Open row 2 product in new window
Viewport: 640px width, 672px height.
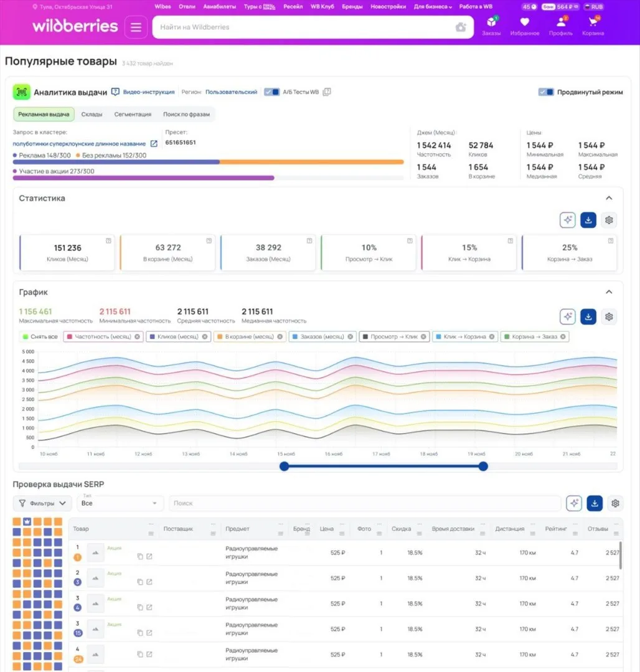click(x=149, y=582)
